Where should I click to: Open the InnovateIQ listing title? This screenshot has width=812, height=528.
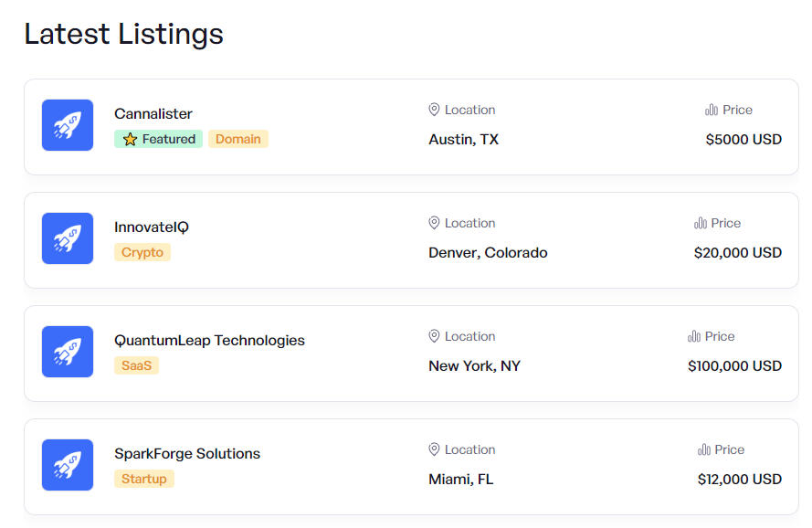click(x=152, y=227)
